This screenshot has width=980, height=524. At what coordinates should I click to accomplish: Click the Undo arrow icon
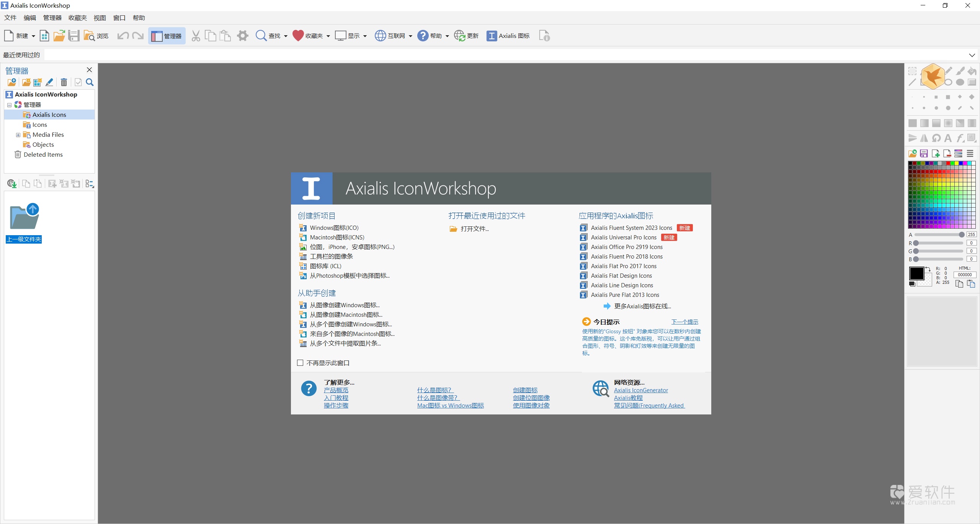coord(122,36)
